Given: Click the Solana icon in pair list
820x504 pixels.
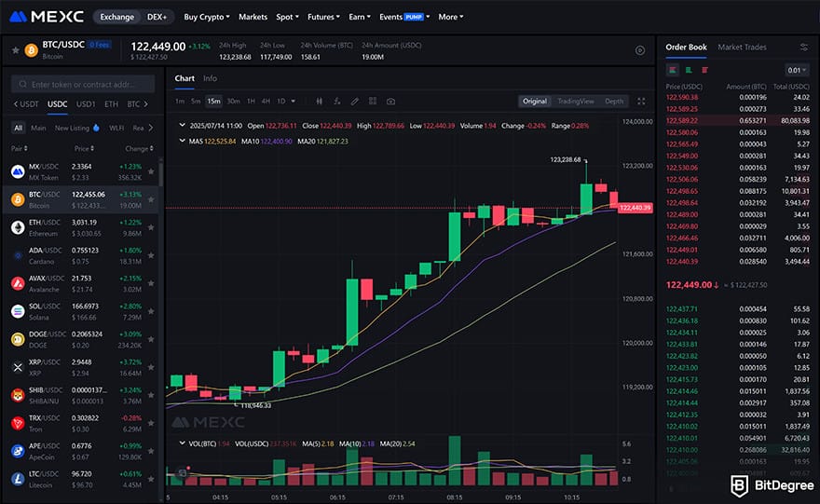Looking at the screenshot, I should pyautogui.click(x=18, y=311).
